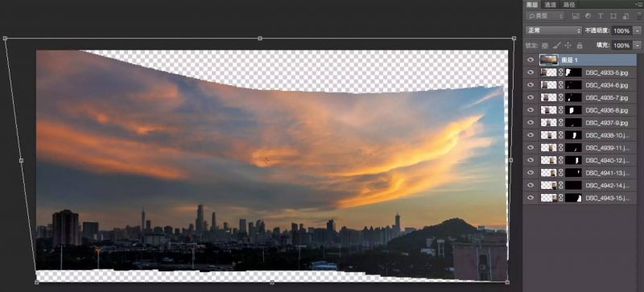Lock image pixels brush icon

click(x=556, y=45)
